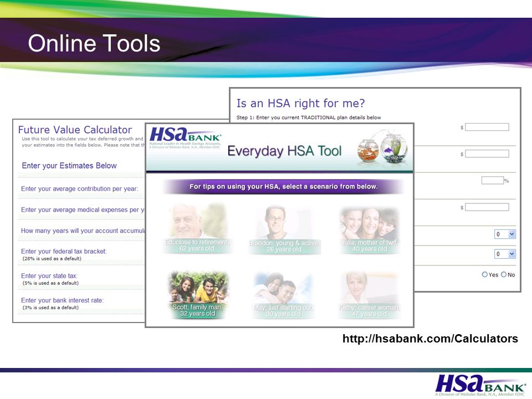Click '(5% is used as a default)' note
This screenshot has height=399, width=532.
(50, 283)
